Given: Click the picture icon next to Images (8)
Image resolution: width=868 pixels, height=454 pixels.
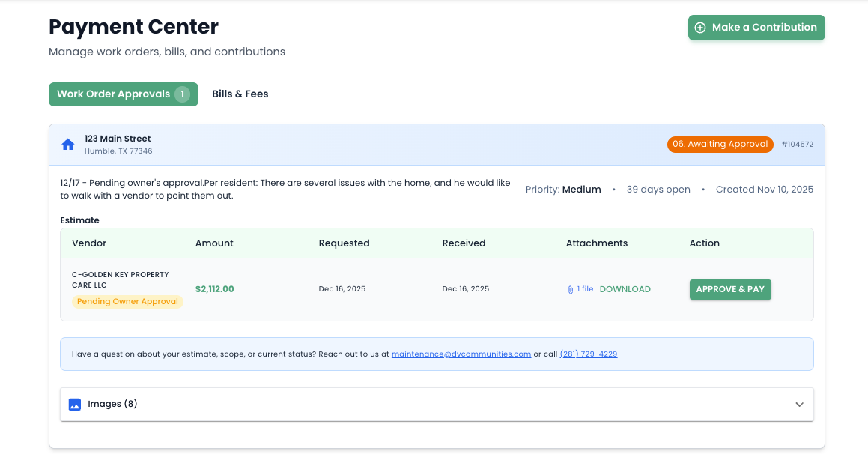Looking at the screenshot, I should click(x=74, y=405).
